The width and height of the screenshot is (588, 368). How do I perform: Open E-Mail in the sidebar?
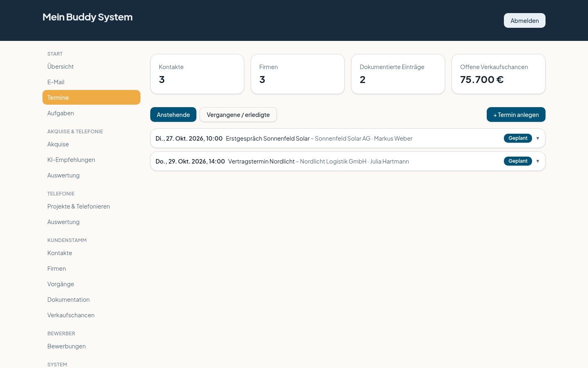(x=91, y=82)
